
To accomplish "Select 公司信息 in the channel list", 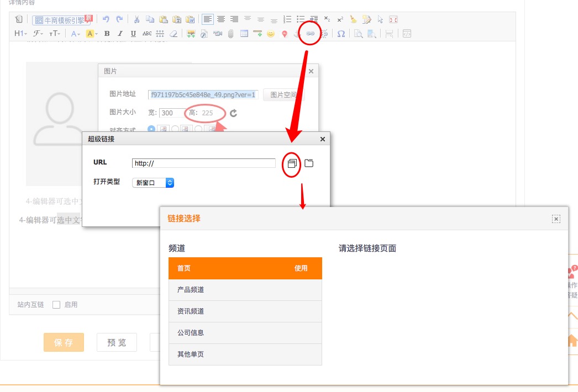I will 245,333.
